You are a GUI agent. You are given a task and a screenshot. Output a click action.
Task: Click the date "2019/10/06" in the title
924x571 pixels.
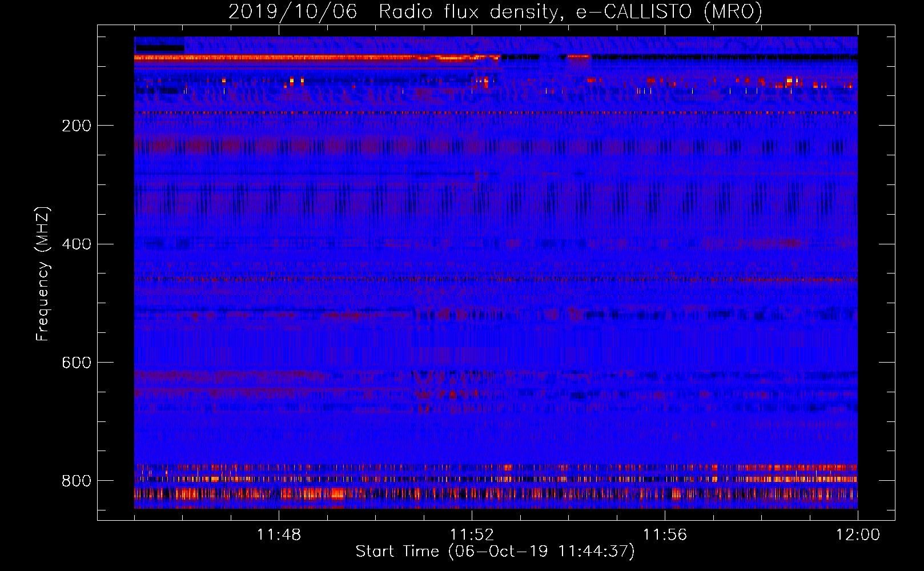(293, 12)
